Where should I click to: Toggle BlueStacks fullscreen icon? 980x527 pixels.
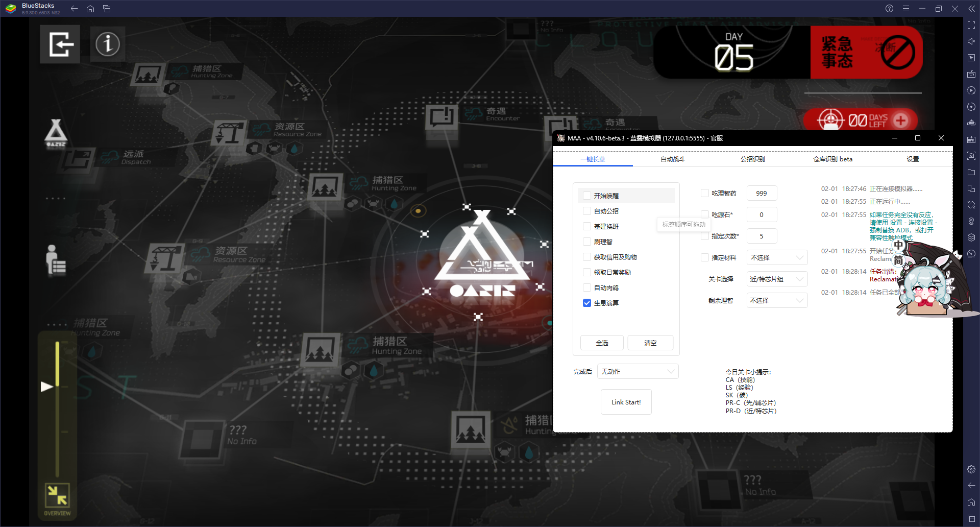tap(971, 25)
